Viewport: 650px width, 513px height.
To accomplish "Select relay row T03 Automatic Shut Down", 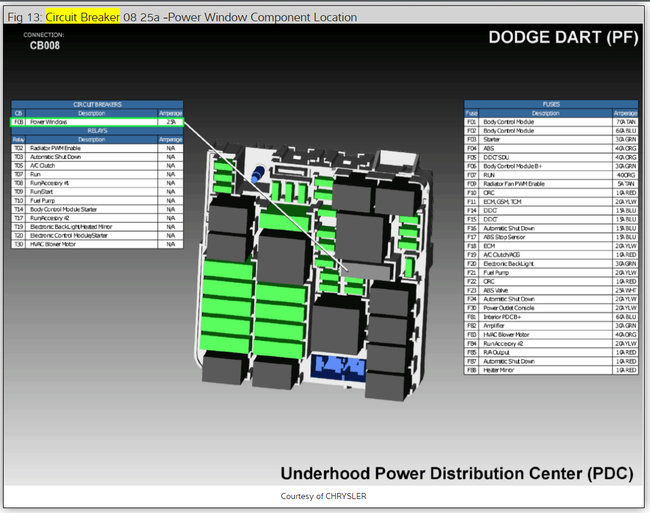I will [x=97, y=157].
